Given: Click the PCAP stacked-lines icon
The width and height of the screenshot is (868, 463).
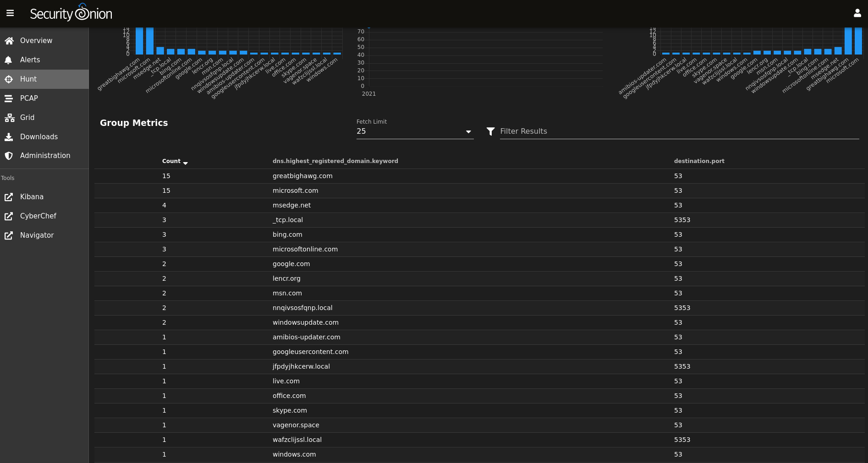Looking at the screenshot, I should (9, 98).
